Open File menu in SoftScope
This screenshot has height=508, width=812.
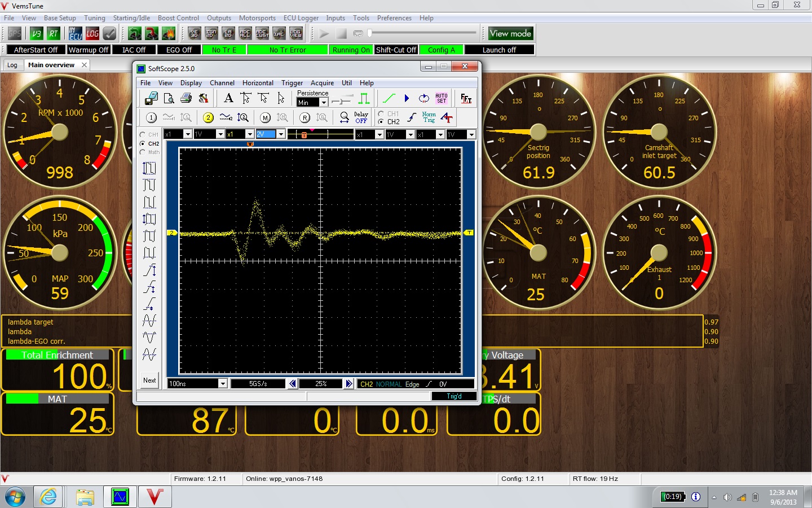coord(145,83)
